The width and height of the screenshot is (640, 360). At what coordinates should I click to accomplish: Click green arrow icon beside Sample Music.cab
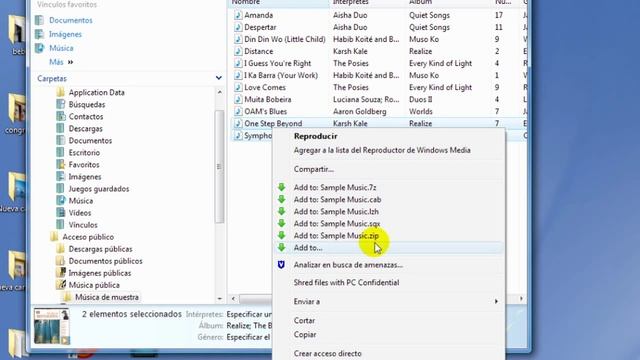pos(282,199)
